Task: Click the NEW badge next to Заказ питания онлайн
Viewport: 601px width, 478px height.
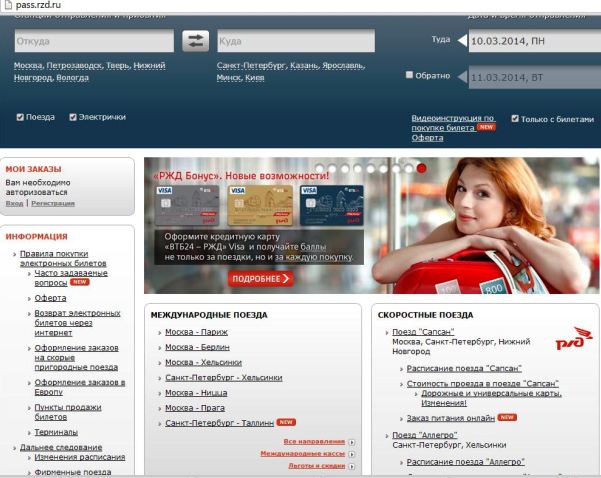Action: (x=506, y=417)
